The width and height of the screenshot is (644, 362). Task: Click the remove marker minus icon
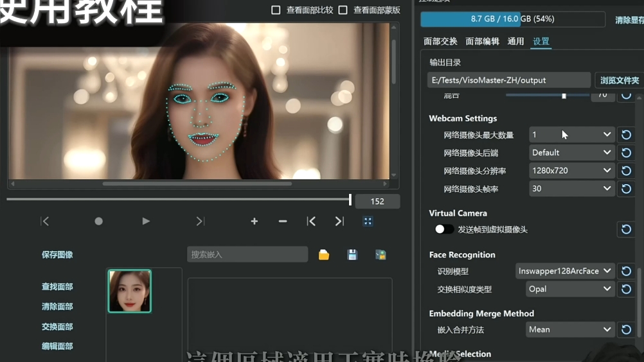click(283, 221)
